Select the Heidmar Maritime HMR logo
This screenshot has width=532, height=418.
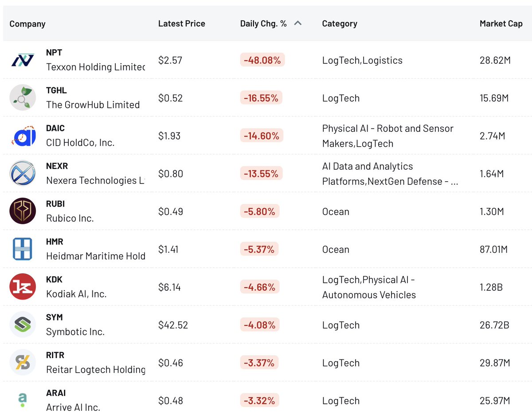coord(23,249)
